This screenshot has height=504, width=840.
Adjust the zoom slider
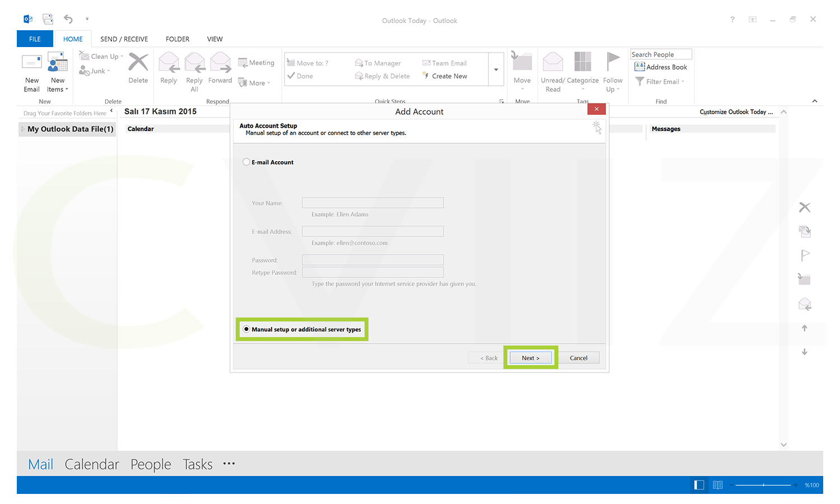(763, 485)
